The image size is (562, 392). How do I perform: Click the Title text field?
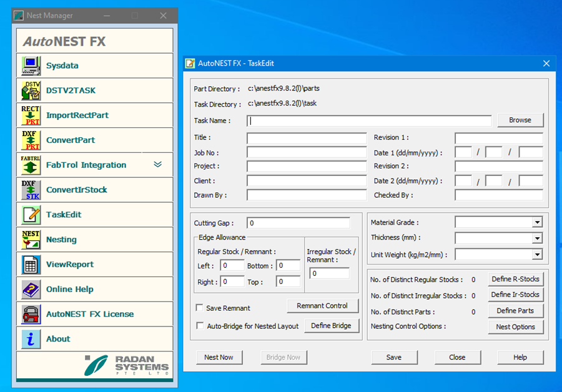307,138
